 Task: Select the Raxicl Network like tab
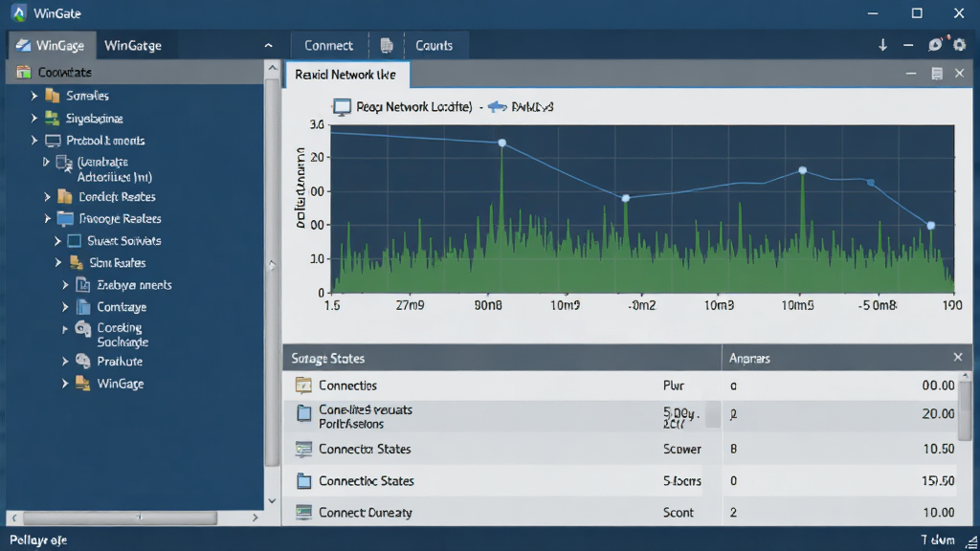coord(346,75)
